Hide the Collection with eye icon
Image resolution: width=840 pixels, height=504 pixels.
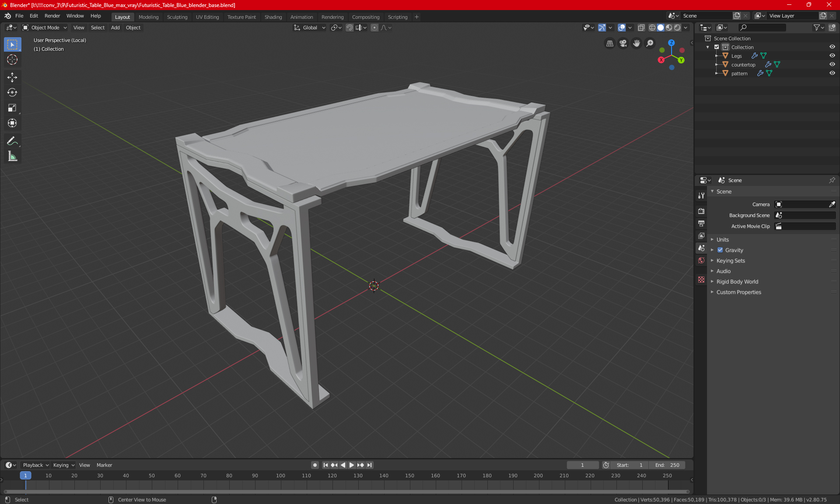832,47
